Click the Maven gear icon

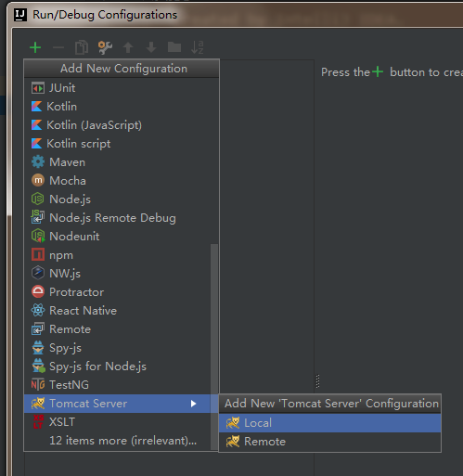[x=38, y=161]
